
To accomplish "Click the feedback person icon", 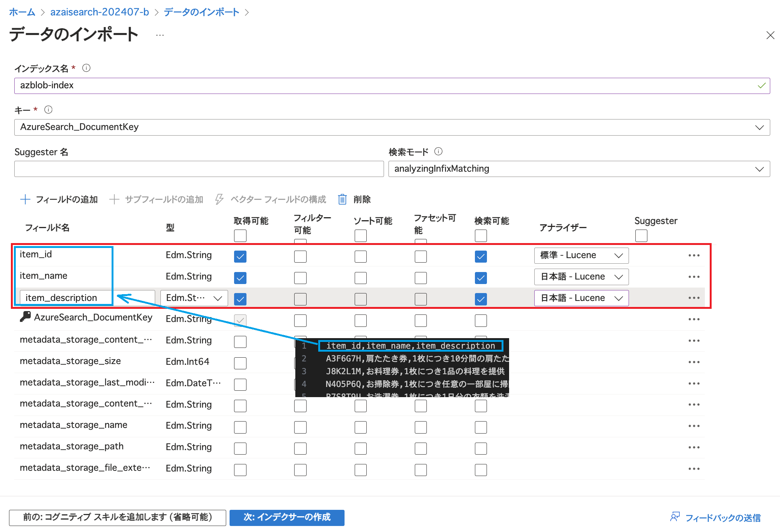I will [x=675, y=517].
